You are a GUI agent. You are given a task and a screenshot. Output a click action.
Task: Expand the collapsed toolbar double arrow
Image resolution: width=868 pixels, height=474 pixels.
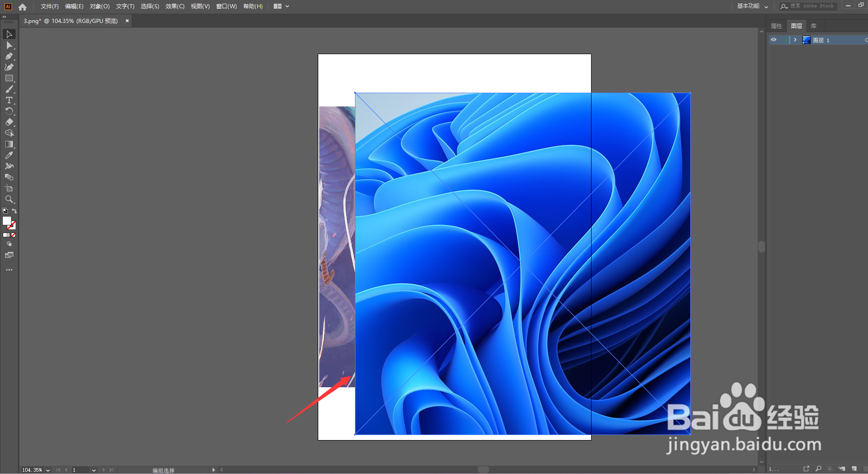[4, 17]
